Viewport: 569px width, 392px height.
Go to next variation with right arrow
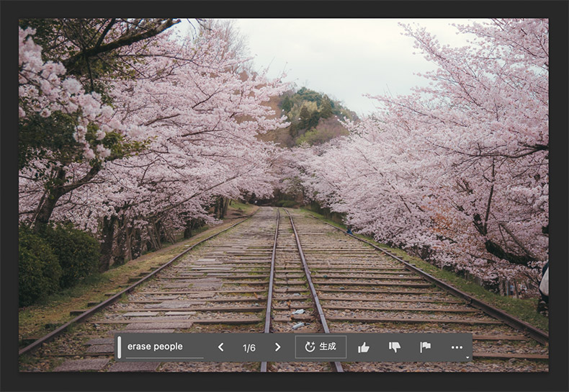(277, 347)
